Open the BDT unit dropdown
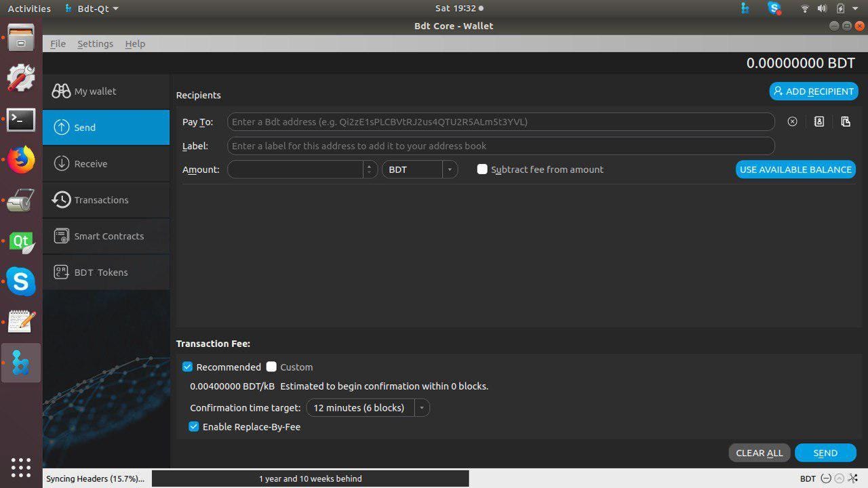868x488 pixels. coord(420,169)
